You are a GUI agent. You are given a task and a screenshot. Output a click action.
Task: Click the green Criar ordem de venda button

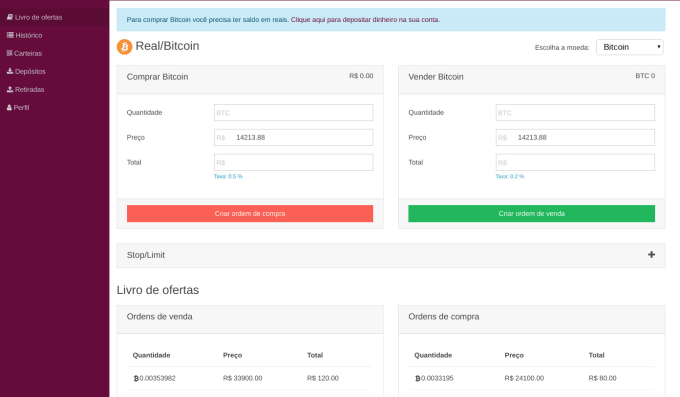[x=531, y=213]
